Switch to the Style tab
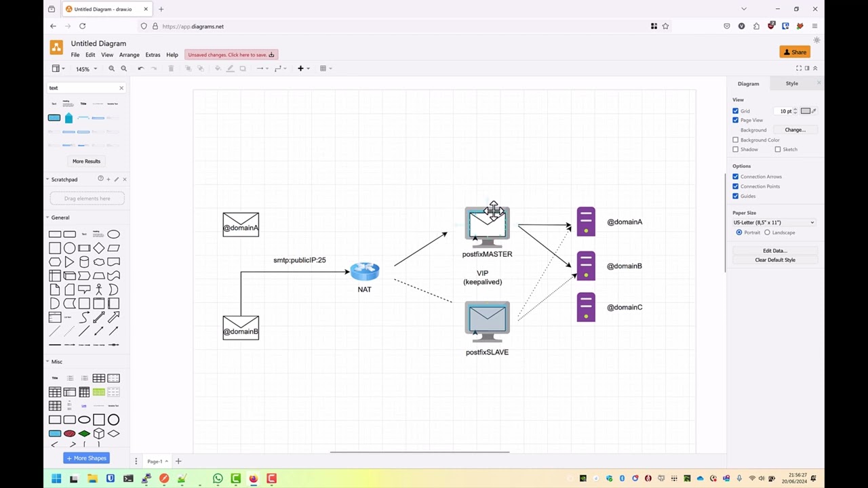The width and height of the screenshot is (868, 488). click(x=791, y=83)
